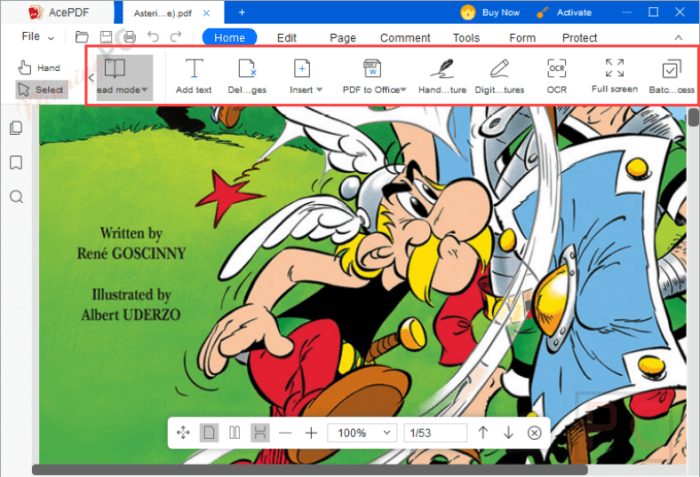The height and width of the screenshot is (477, 700).
Task: Switch to two-page view
Action: coord(234,432)
